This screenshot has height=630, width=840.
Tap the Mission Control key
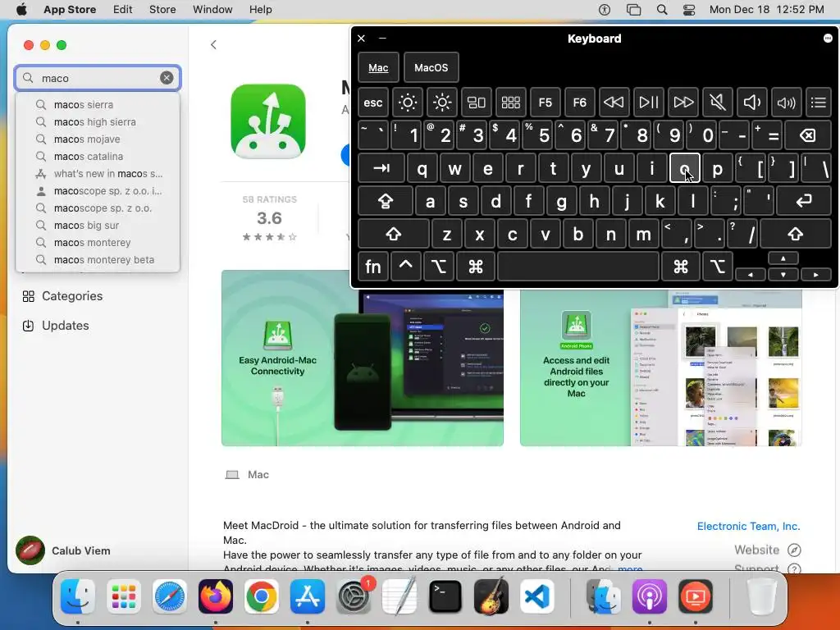tap(477, 103)
